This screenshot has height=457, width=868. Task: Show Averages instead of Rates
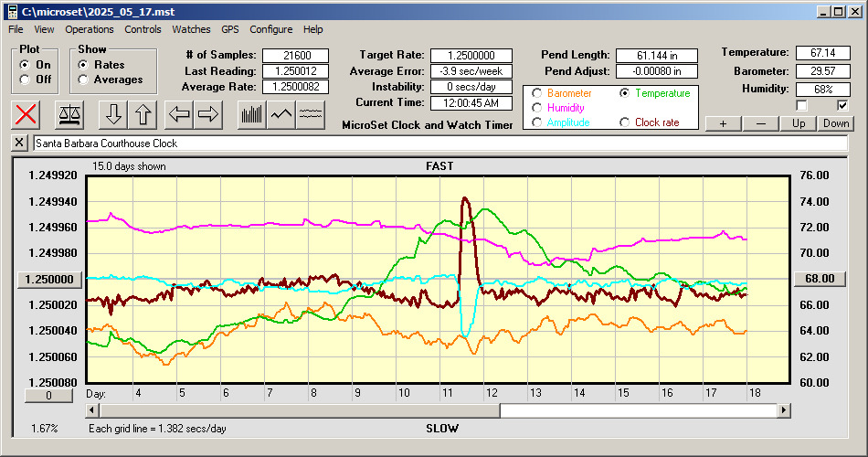click(83, 80)
